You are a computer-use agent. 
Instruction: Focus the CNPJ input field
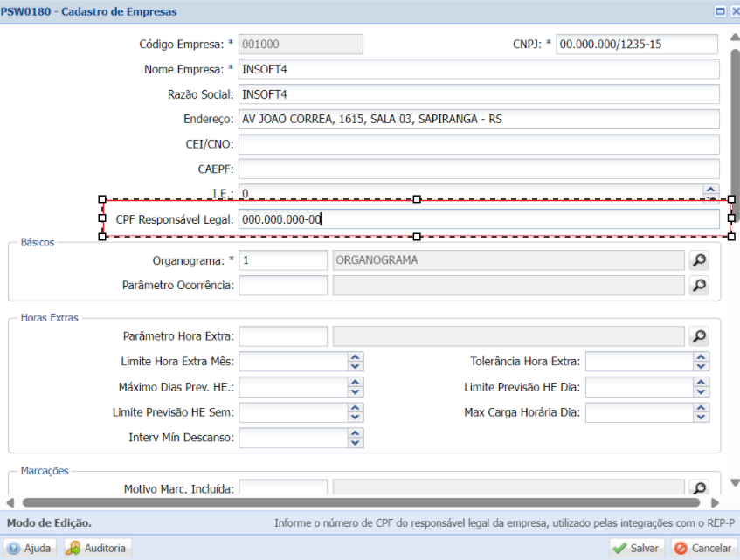tap(637, 45)
